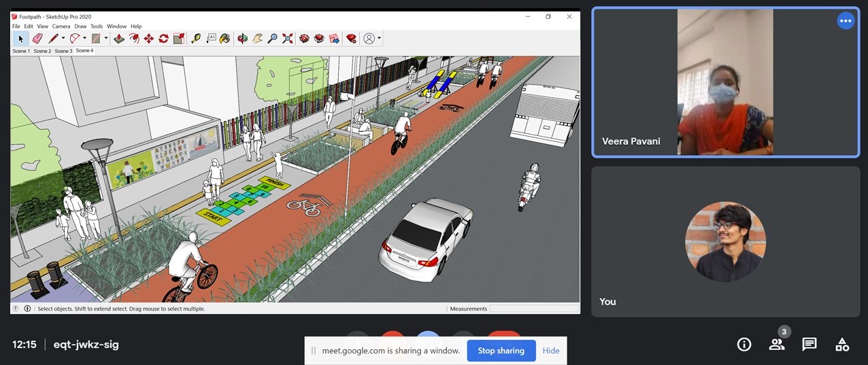Open the Arc tool dropdown arrow

point(85,39)
